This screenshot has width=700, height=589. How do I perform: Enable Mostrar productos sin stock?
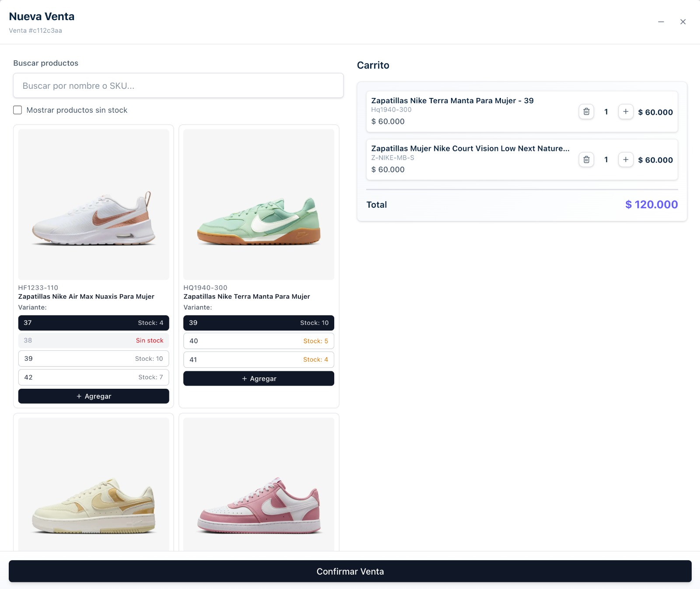pyautogui.click(x=17, y=110)
